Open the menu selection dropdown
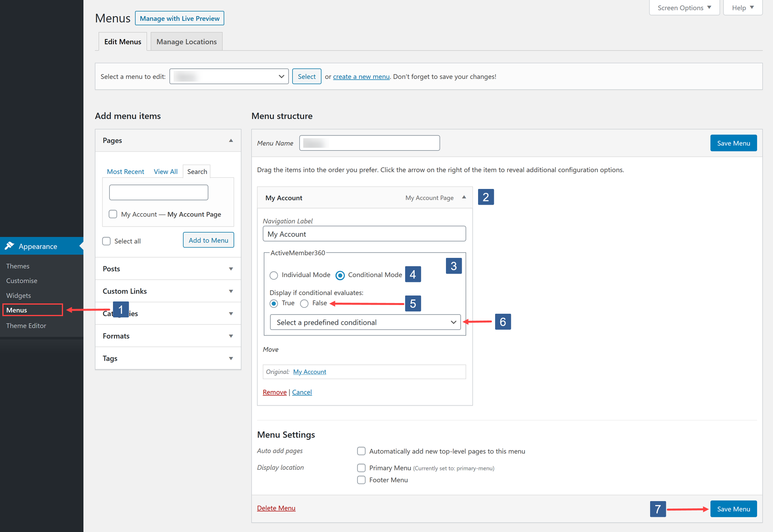 point(229,76)
